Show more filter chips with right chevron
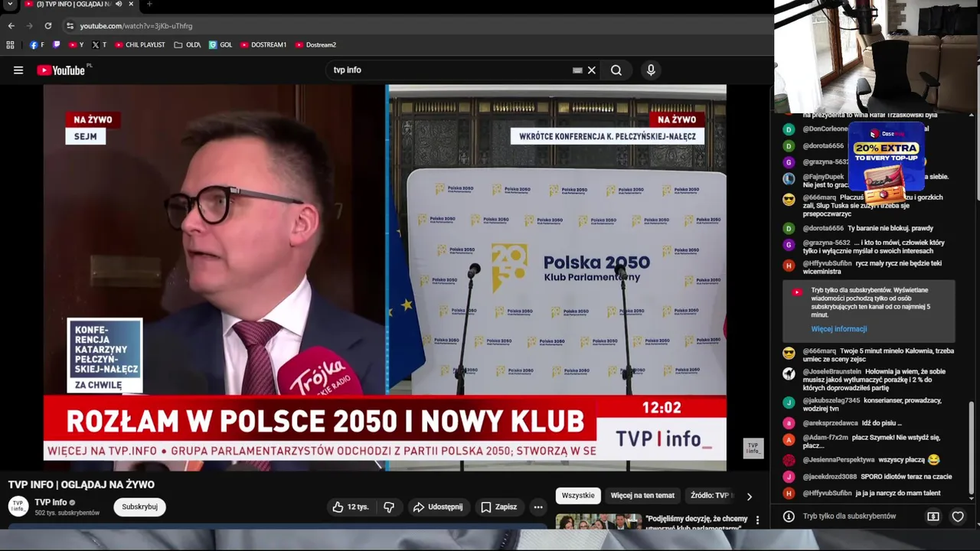Viewport: 980px width, 551px height. point(750,496)
